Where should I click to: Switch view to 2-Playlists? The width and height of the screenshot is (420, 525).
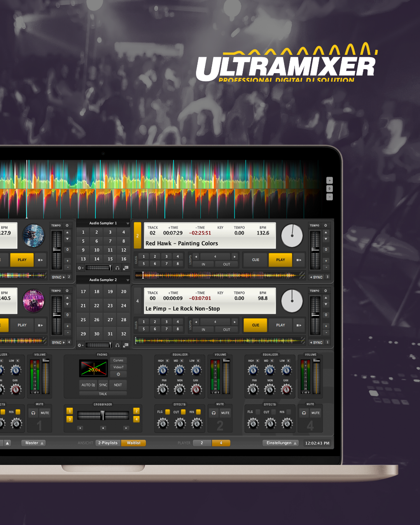click(108, 443)
